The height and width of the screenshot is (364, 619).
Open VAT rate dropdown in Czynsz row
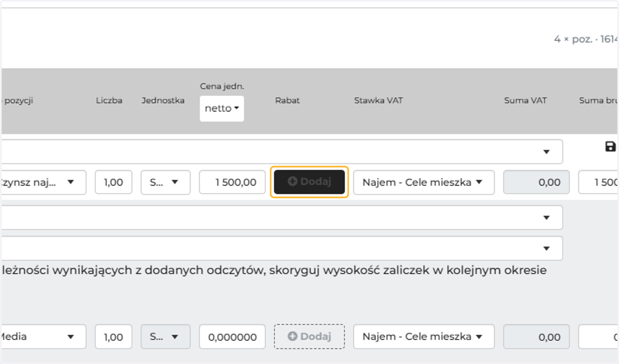click(423, 182)
